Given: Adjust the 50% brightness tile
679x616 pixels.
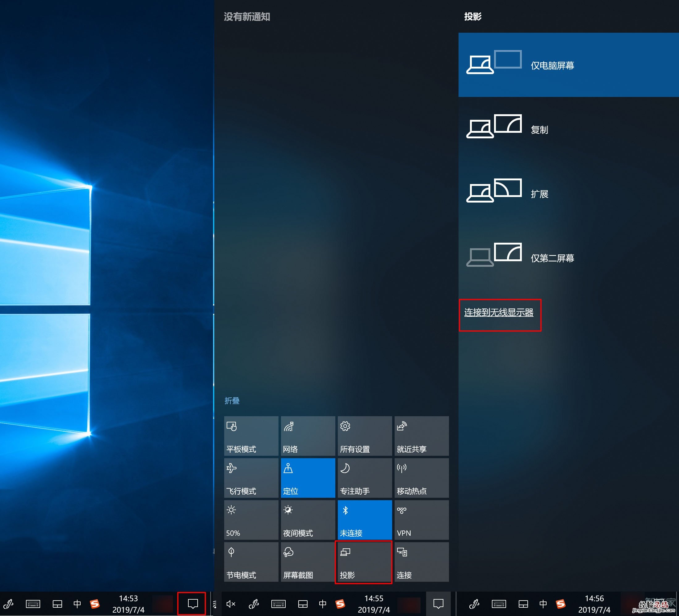Looking at the screenshot, I should (x=251, y=520).
